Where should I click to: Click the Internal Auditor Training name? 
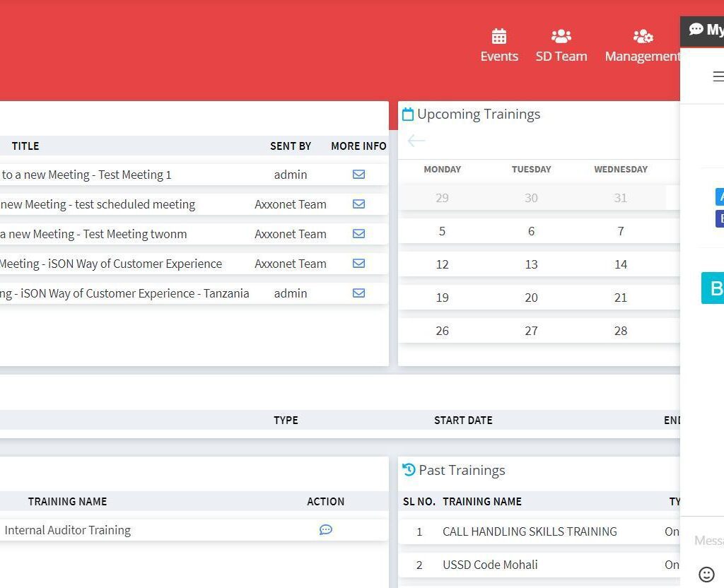pos(68,530)
